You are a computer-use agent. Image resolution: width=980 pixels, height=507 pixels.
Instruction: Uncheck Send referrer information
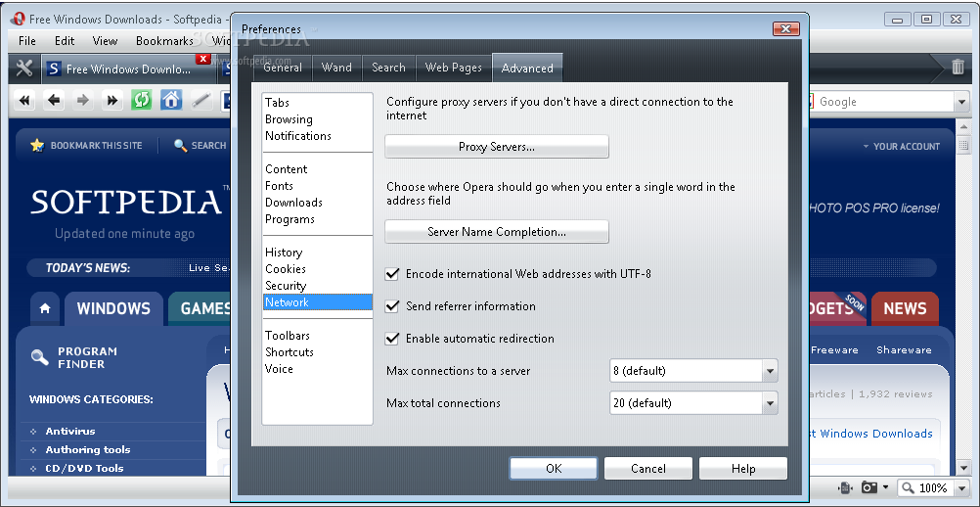392,306
